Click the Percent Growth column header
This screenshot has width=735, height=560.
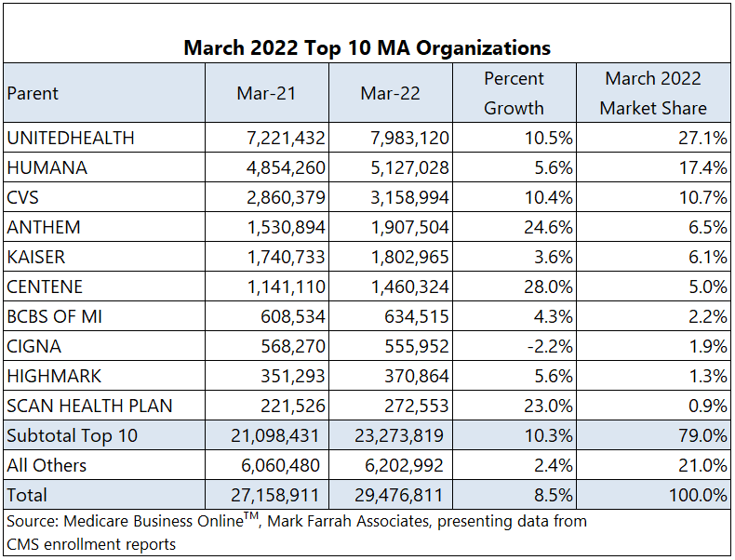(514, 93)
